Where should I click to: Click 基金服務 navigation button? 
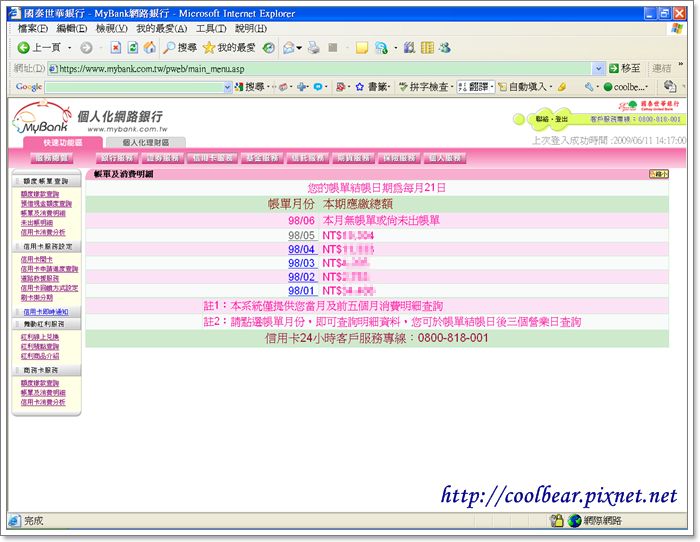coord(262,158)
